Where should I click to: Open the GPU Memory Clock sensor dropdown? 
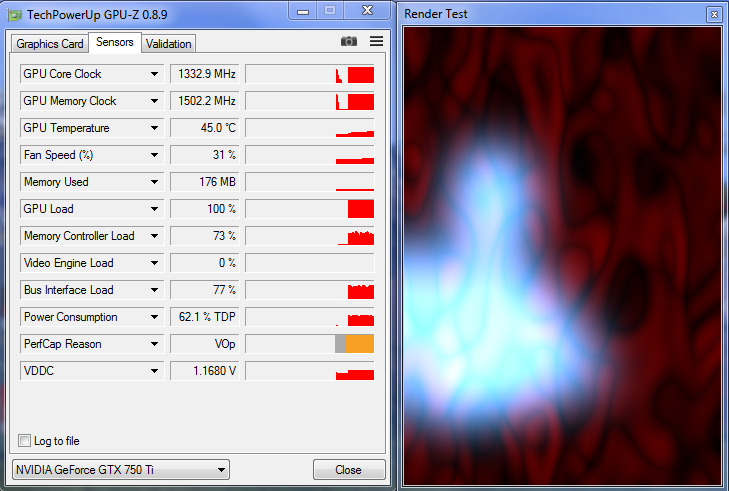tap(154, 101)
